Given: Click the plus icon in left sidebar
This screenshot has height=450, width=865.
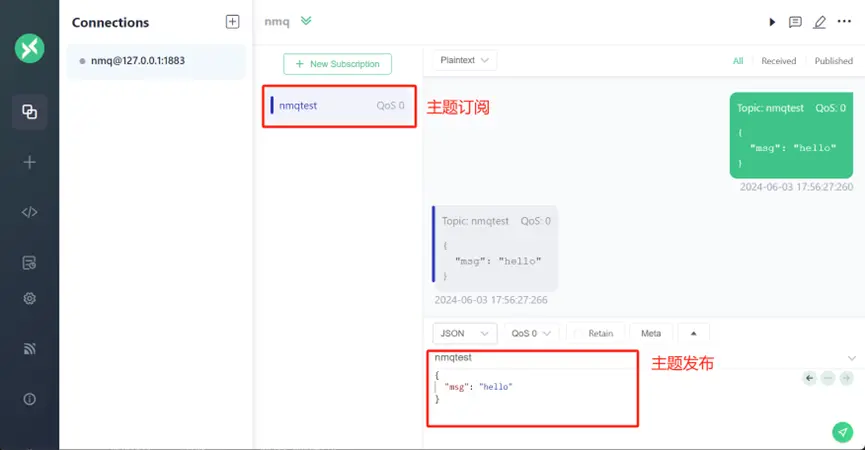Looking at the screenshot, I should [29, 162].
